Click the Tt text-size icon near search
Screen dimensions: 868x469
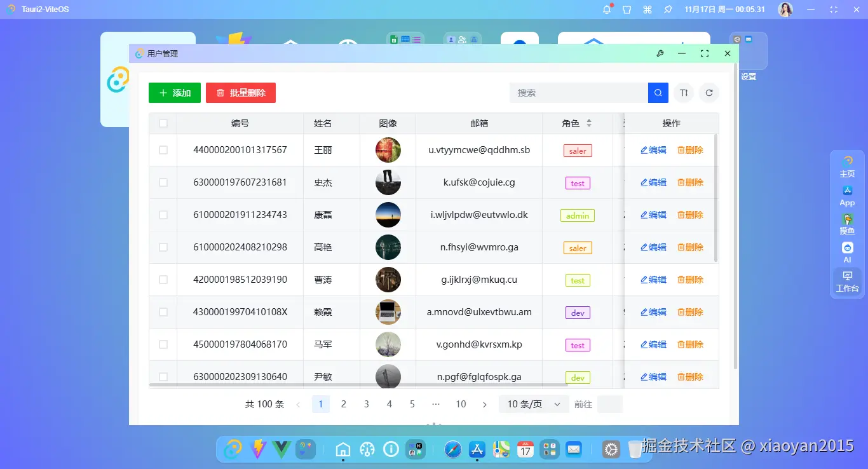point(683,93)
